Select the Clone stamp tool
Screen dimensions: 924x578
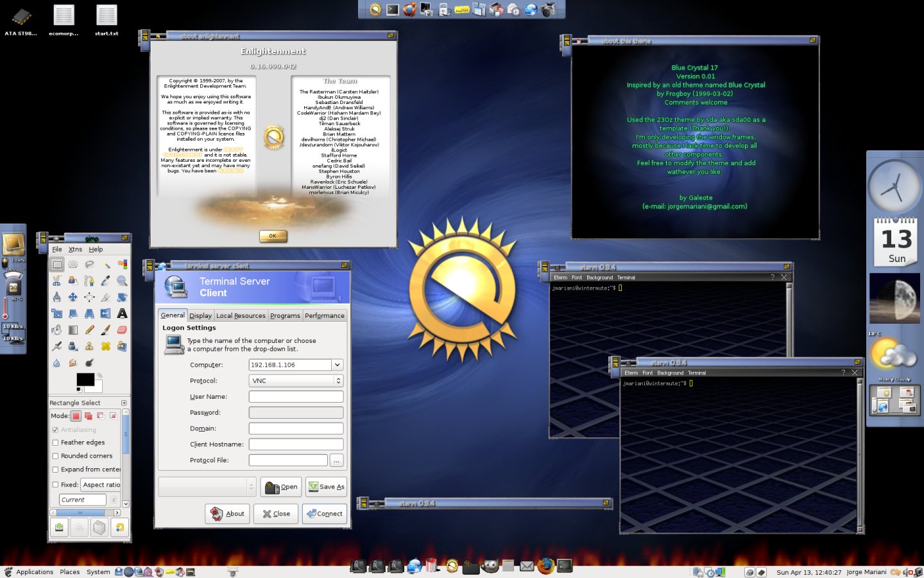(89, 346)
